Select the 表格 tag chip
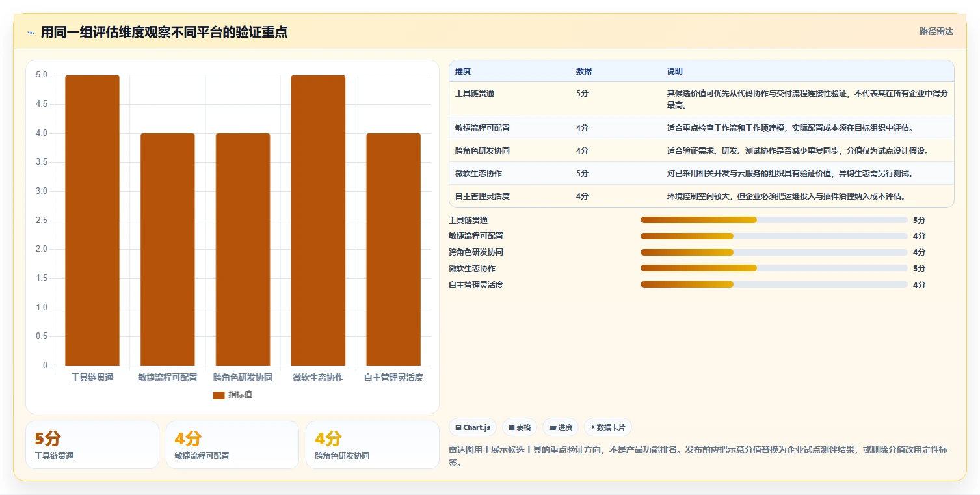 coord(520,427)
